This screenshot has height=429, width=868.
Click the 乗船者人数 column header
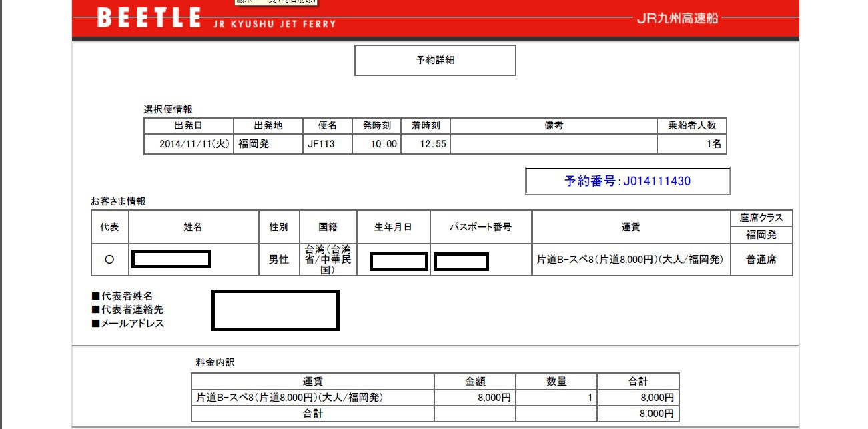click(691, 126)
